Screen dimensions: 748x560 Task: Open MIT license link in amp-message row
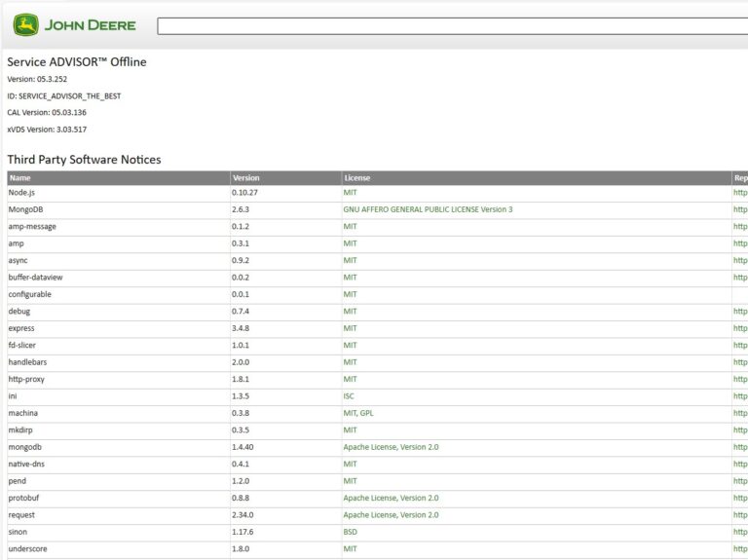350,227
